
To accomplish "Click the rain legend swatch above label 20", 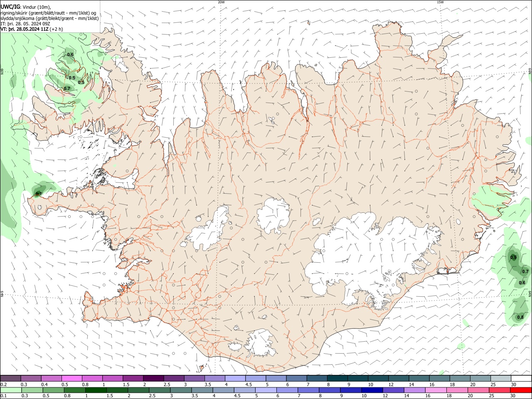I will pos(479,390).
